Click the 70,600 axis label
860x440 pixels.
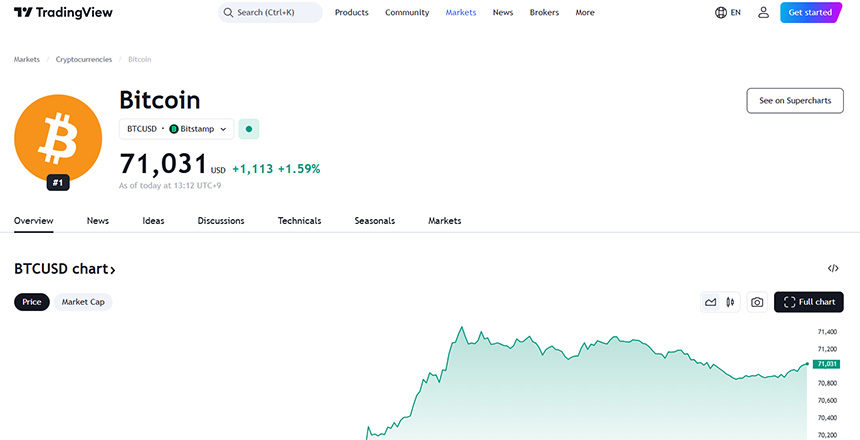(x=827, y=400)
